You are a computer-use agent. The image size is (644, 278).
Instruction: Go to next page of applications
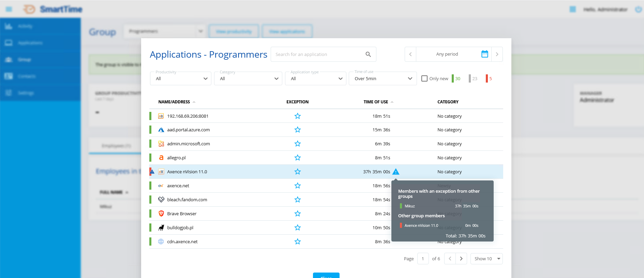pos(461,259)
